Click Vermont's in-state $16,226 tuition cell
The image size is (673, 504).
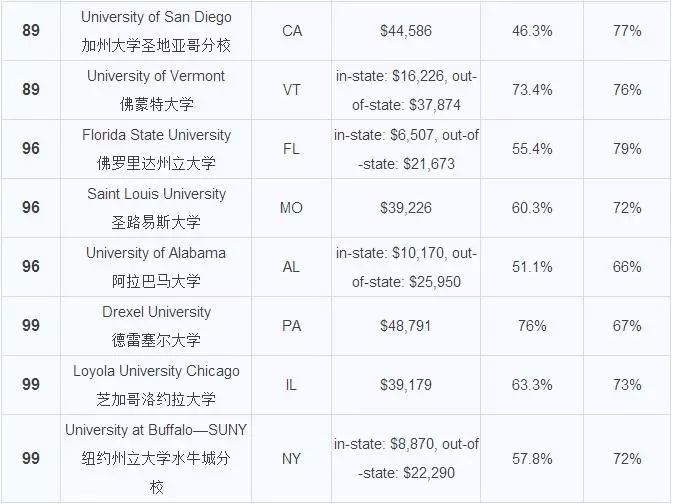[406, 90]
